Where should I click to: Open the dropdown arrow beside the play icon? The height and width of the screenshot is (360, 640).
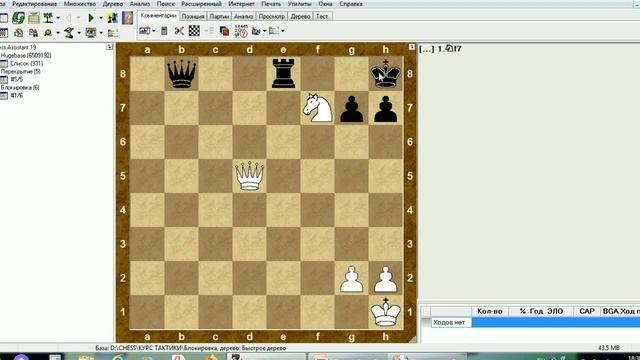click(x=101, y=18)
